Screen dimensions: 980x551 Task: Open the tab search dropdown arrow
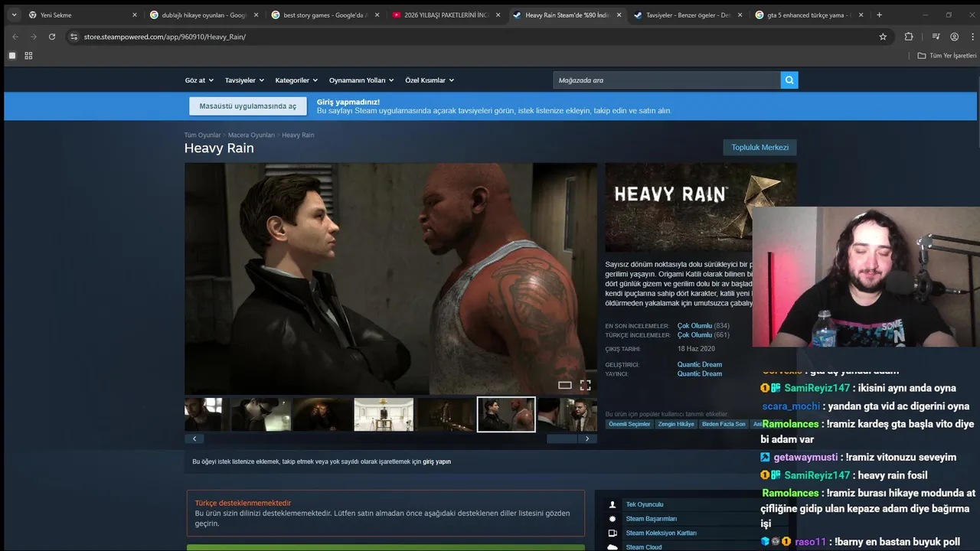[x=14, y=15]
